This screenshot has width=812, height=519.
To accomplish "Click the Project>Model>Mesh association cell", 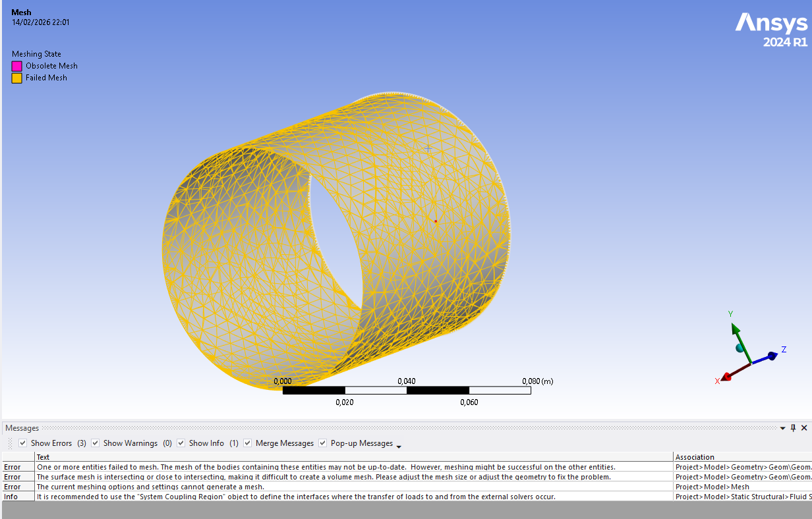I will (x=743, y=487).
